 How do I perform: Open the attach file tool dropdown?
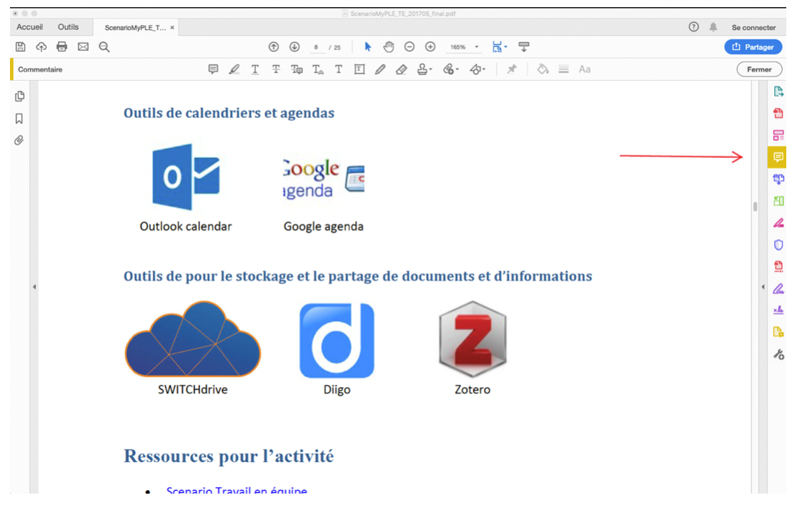(451, 69)
